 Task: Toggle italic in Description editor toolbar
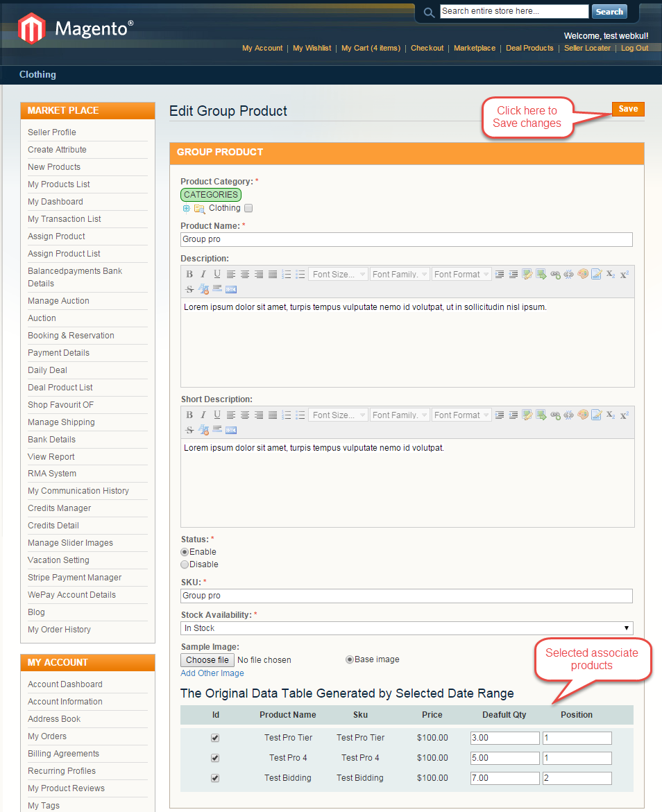(x=203, y=275)
